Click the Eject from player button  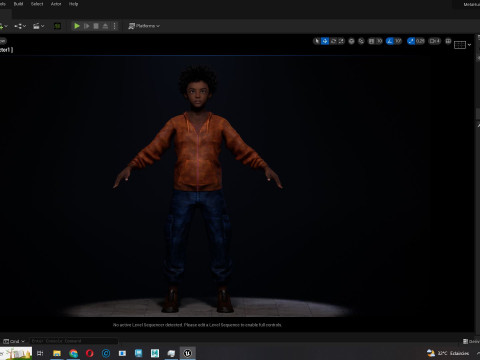point(105,26)
